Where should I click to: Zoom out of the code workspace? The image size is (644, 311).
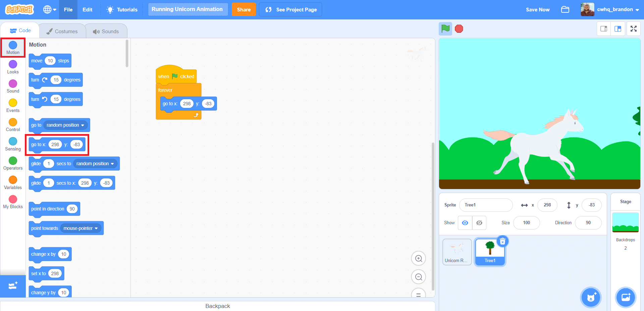(x=418, y=277)
